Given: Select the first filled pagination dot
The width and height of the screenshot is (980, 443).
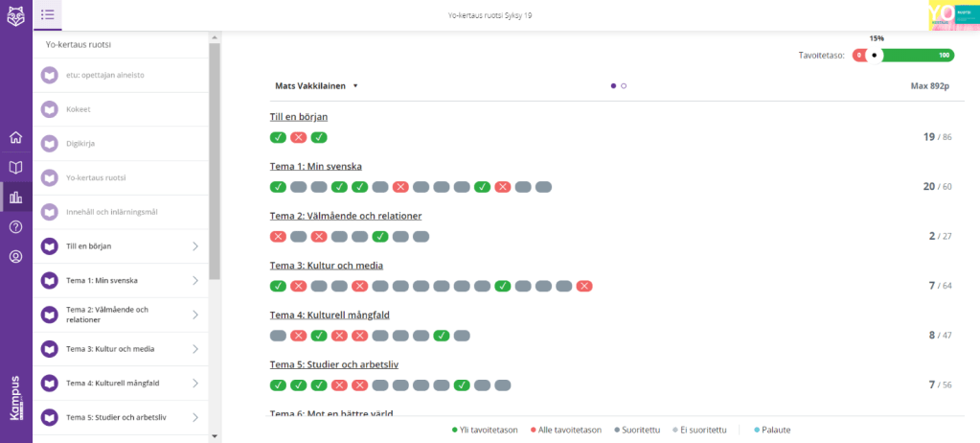Looking at the screenshot, I should 614,86.
